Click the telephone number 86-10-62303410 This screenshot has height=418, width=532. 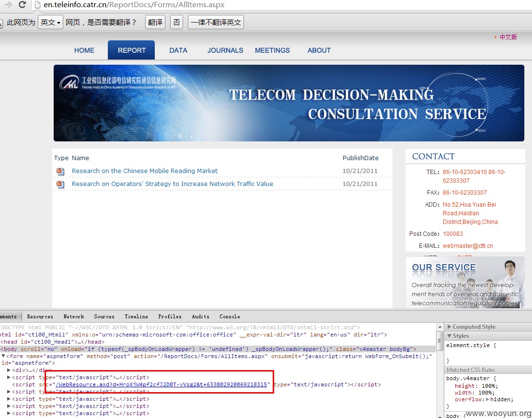pyautogui.click(x=464, y=172)
